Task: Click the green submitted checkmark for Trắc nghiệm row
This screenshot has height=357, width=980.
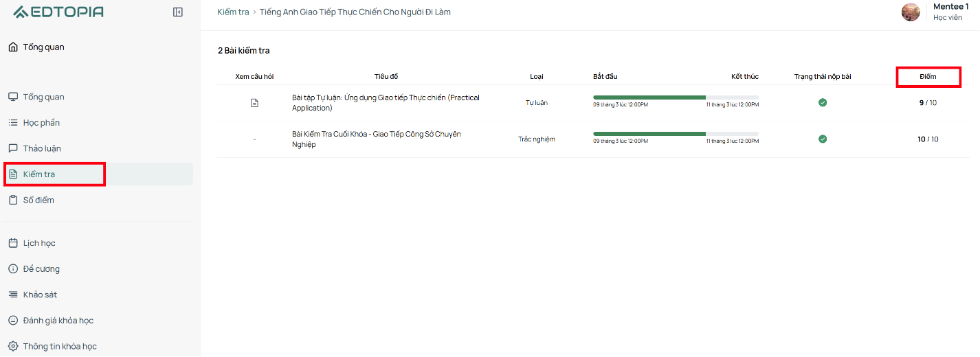Action: (x=823, y=139)
